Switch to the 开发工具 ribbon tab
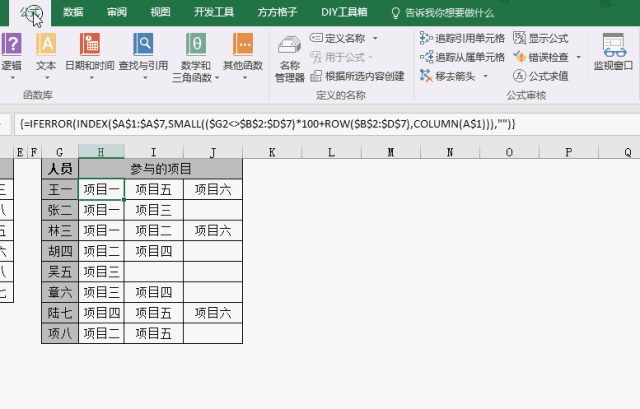Viewport: 640px width, 409px height. point(213,12)
